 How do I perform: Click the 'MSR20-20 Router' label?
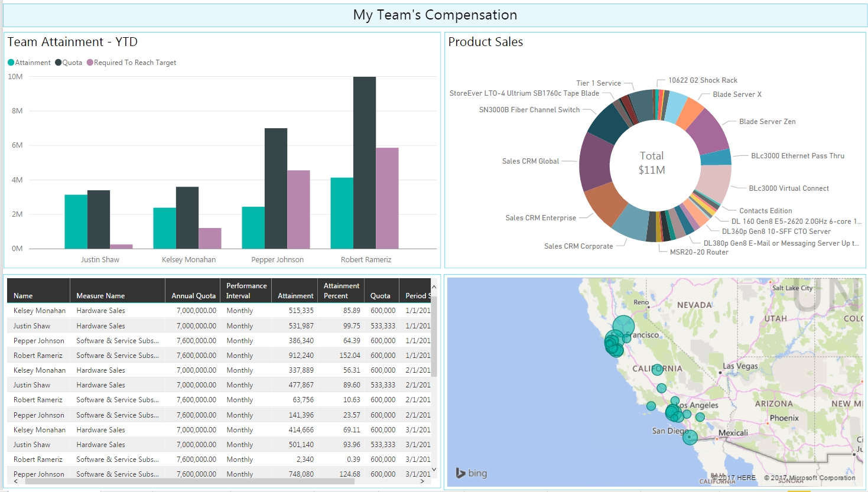tap(699, 252)
